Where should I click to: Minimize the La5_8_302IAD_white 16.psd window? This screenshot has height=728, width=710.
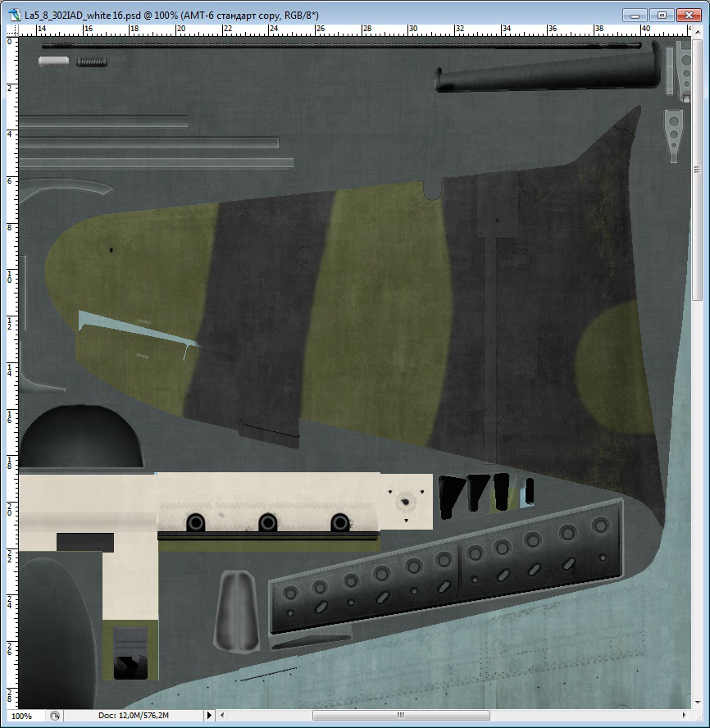(635, 16)
